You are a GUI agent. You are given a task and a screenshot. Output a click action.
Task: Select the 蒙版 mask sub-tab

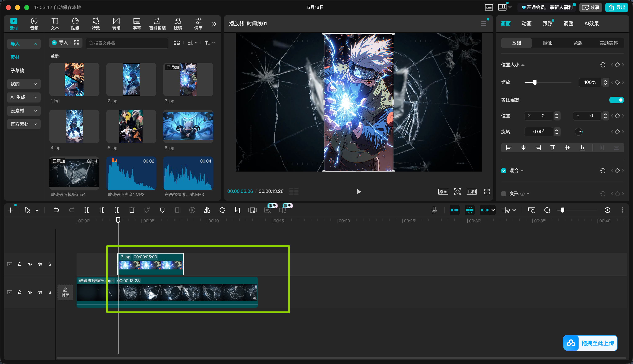(x=578, y=43)
